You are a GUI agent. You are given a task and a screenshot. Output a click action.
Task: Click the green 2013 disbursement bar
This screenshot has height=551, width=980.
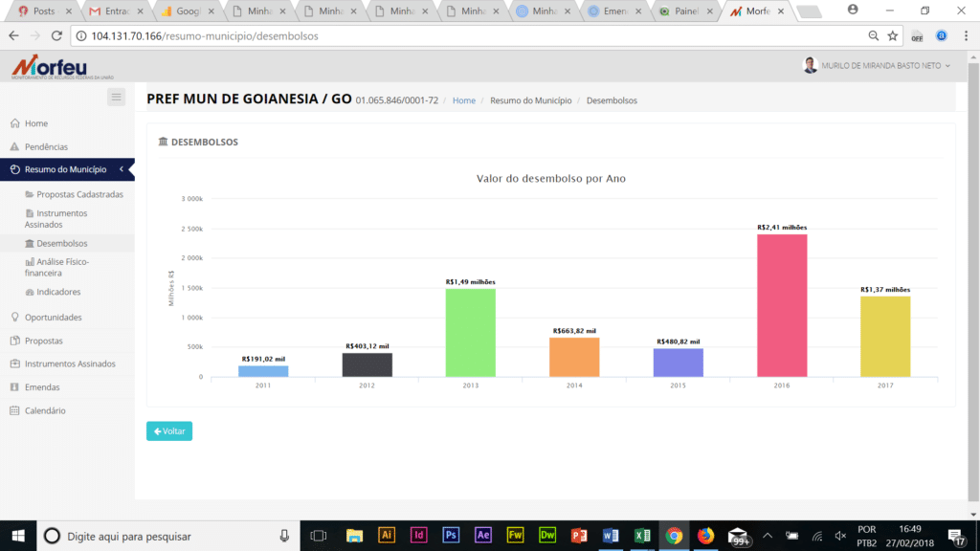pyautogui.click(x=470, y=332)
